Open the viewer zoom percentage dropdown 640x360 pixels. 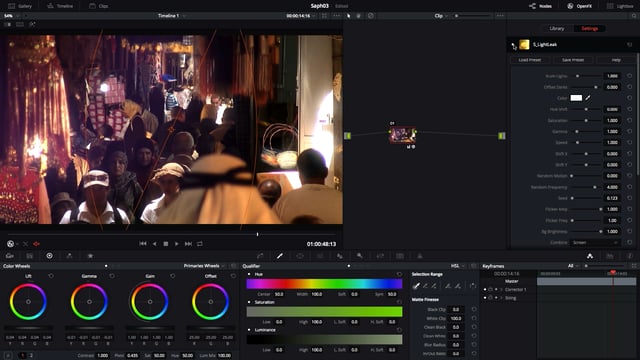pos(11,16)
